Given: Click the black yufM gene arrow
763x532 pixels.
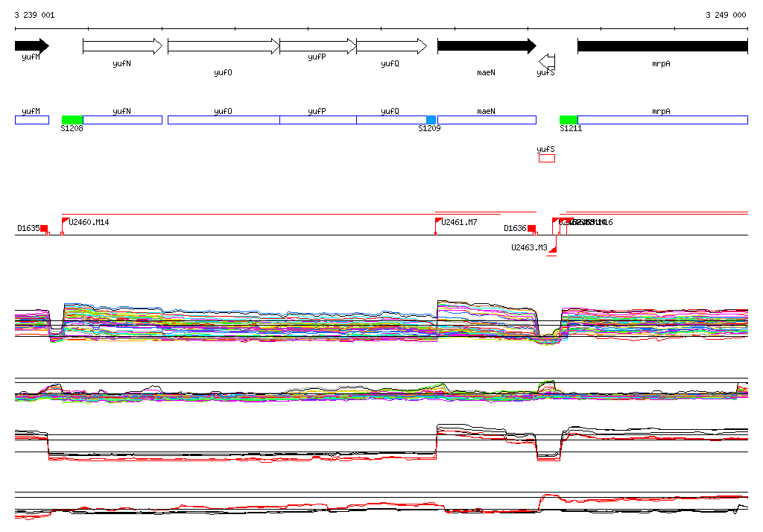Looking at the screenshot, I should click(32, 46).
